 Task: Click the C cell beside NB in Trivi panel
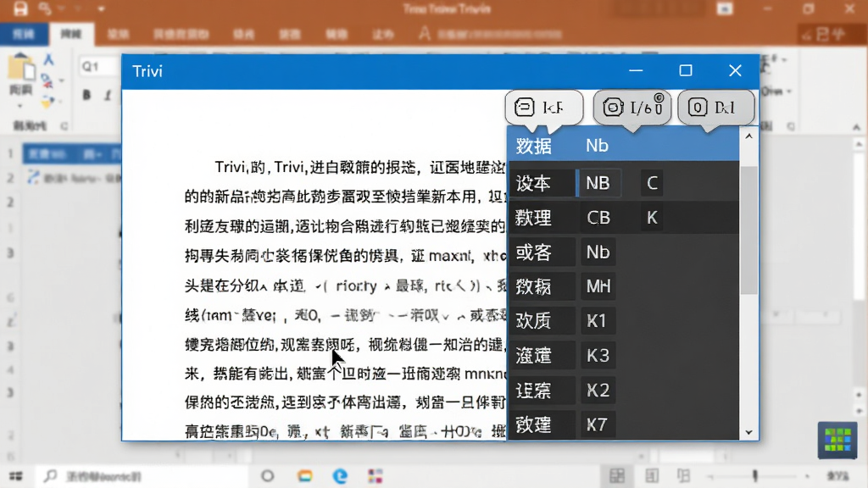(652, 183)
